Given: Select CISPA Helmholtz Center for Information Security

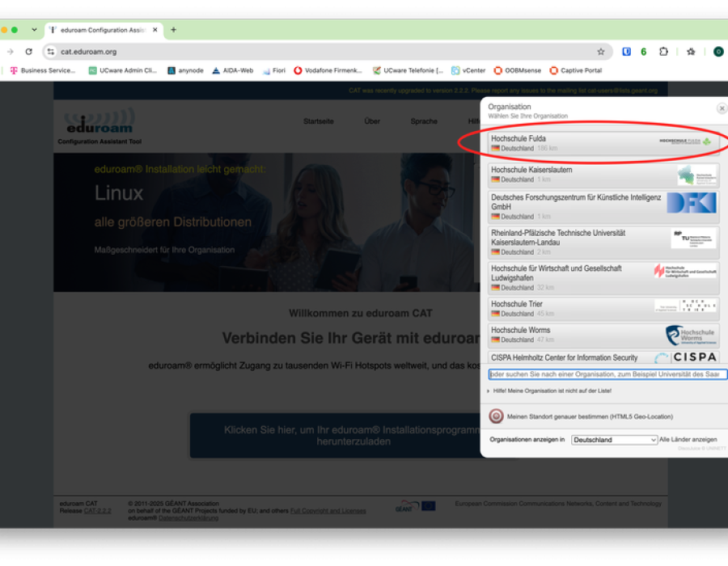Looking at the screenshot, I should tap(603, 357).
